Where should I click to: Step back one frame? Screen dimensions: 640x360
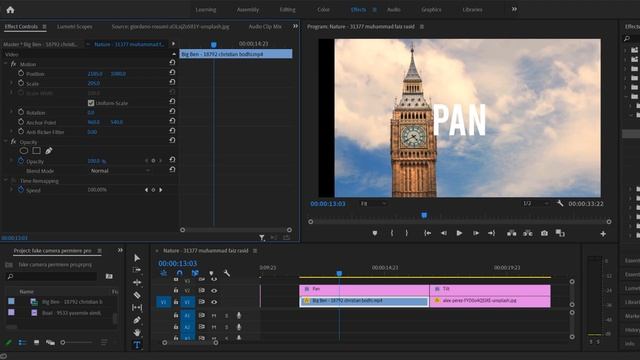click(444, 233)
